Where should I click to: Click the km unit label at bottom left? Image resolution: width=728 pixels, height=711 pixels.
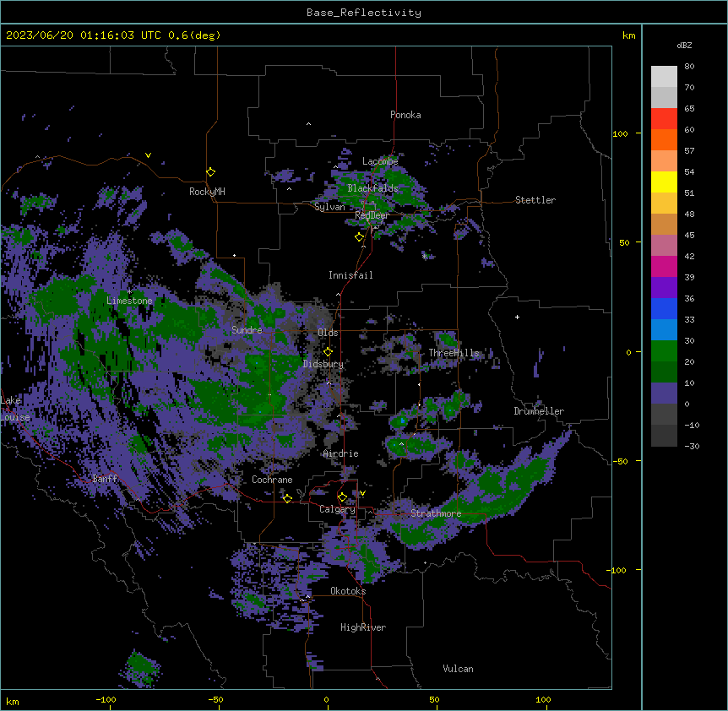[13, 702]
